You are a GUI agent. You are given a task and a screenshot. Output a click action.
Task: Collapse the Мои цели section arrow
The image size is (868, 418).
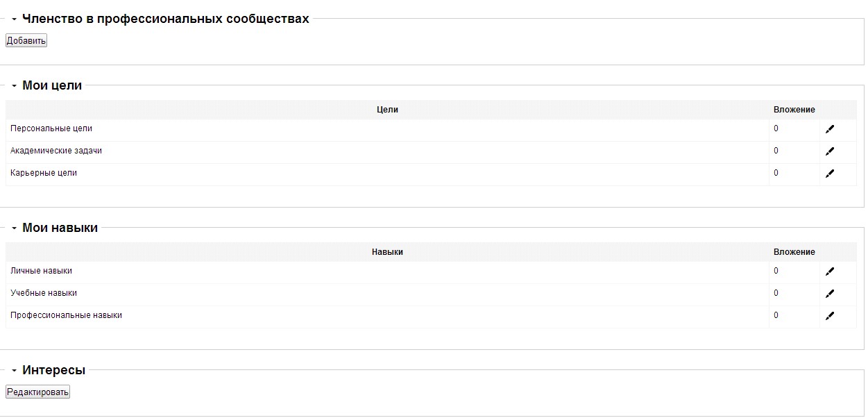(14, 86)
